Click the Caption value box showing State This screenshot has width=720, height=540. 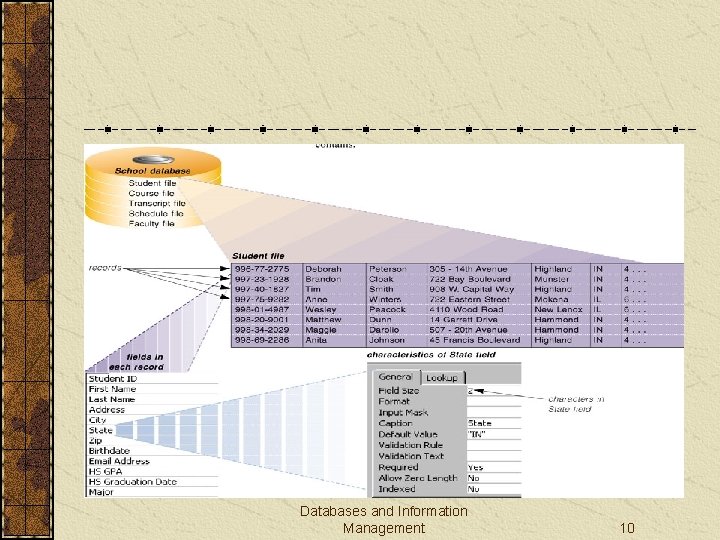pyautogui.click(x=494, y=423)
